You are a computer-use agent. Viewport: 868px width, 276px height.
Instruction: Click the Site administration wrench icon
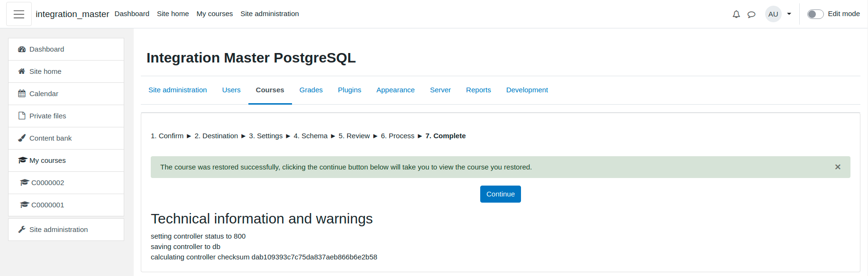click(x=22, y=230)
